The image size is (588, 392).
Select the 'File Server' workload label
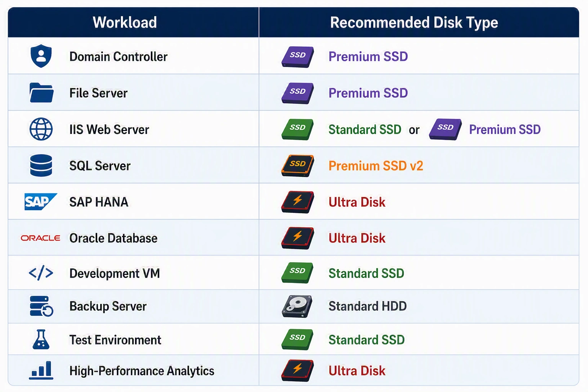[x=98, y=93]
